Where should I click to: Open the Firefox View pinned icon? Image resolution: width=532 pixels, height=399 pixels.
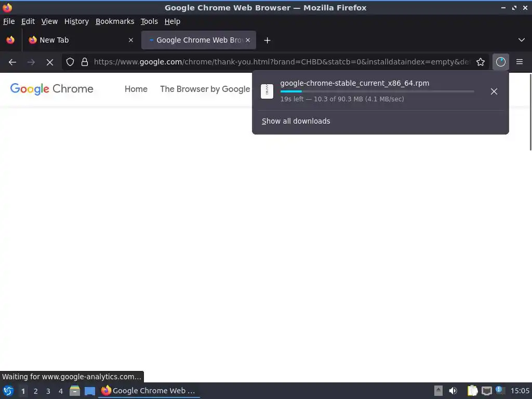coord(10,40)
